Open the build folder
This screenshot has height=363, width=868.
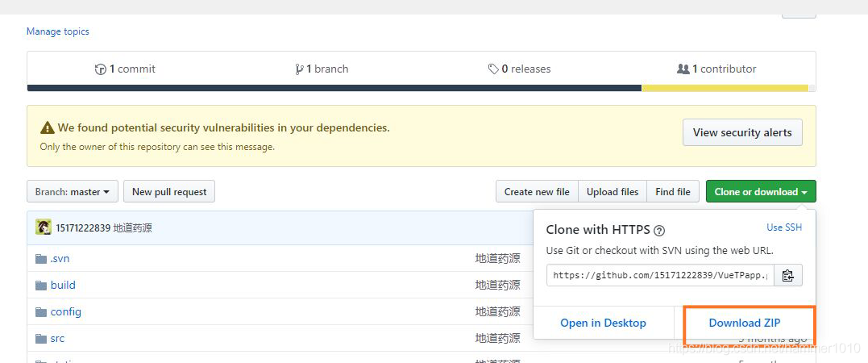[63, 286]
